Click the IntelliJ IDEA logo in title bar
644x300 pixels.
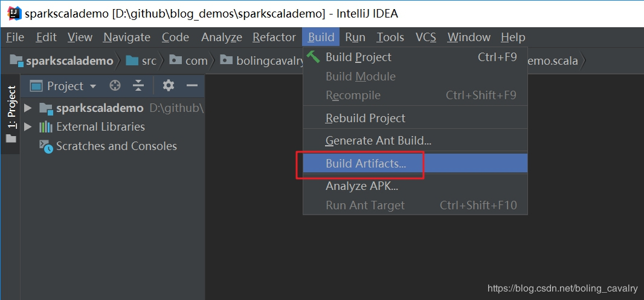click(12, 13)
